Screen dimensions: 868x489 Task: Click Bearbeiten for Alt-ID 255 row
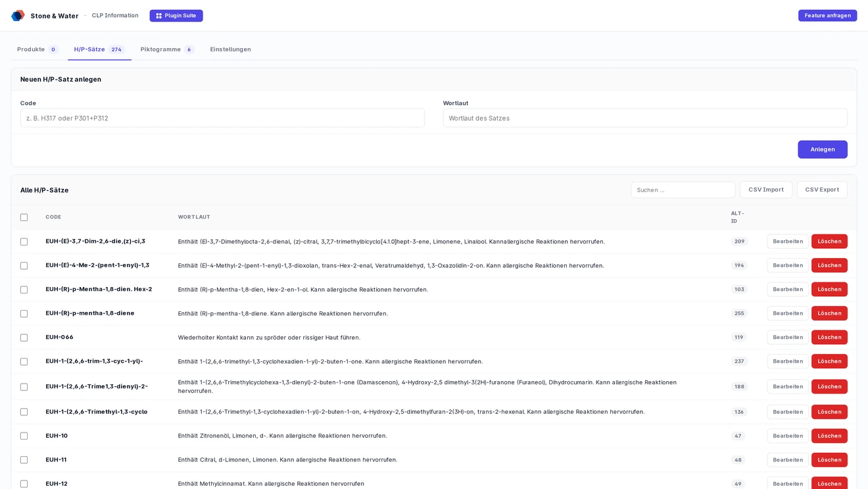[x=788, y=313]
